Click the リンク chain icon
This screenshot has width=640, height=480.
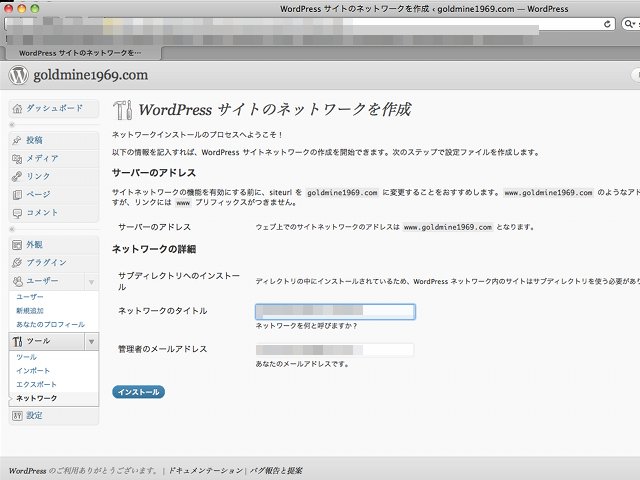click(x=17, y=176)
